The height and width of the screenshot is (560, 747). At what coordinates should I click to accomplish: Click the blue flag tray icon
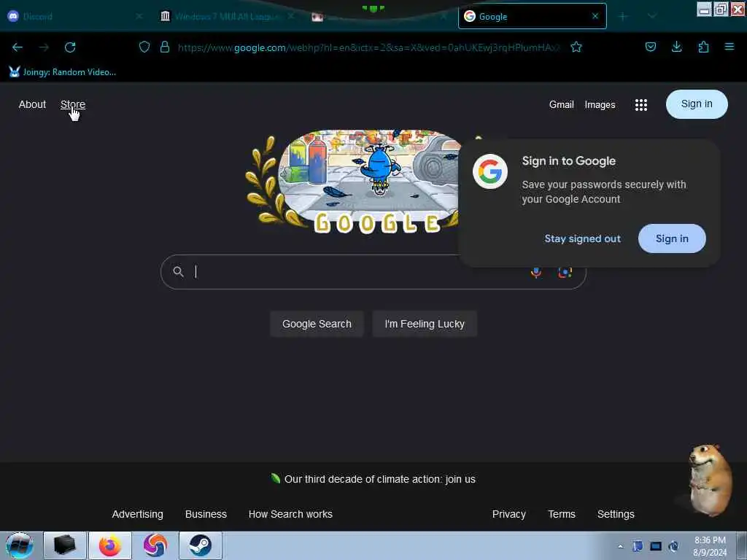point(638,546)
